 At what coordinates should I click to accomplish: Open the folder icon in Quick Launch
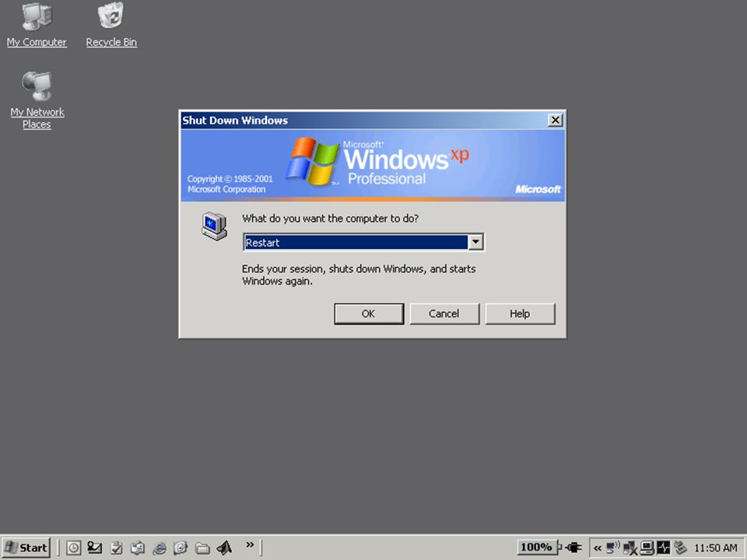[202, 548]
